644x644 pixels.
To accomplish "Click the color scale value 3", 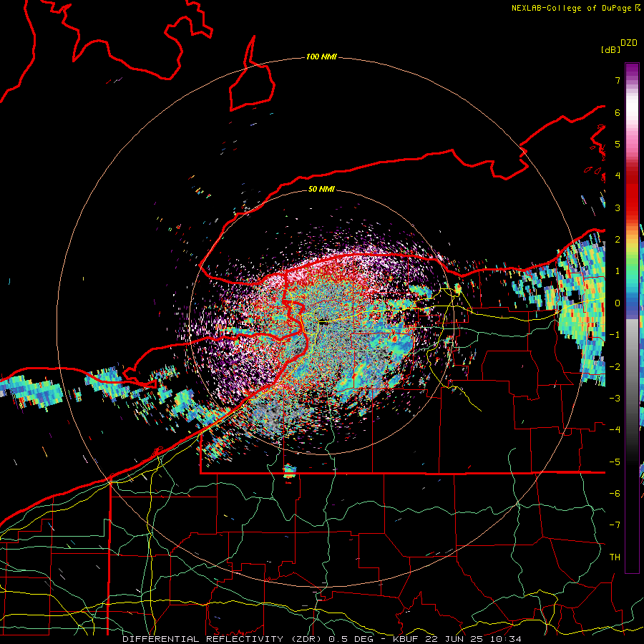I will coord(618,208).
